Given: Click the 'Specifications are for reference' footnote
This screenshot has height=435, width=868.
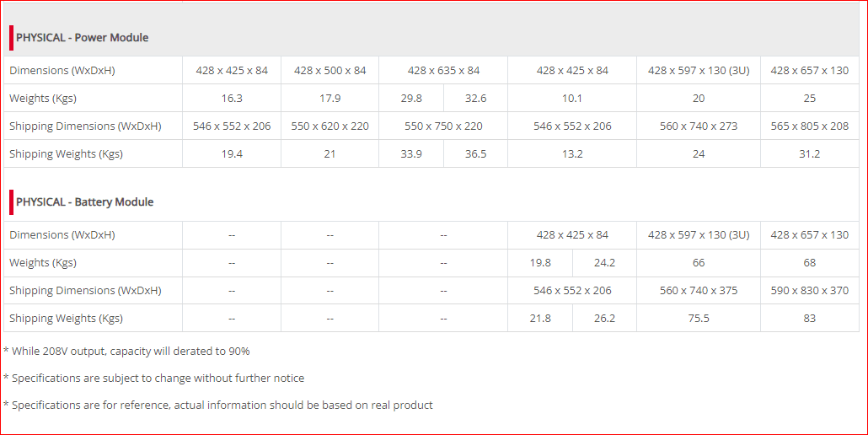Looking at the screenshot, I should [x=219, y=405].
